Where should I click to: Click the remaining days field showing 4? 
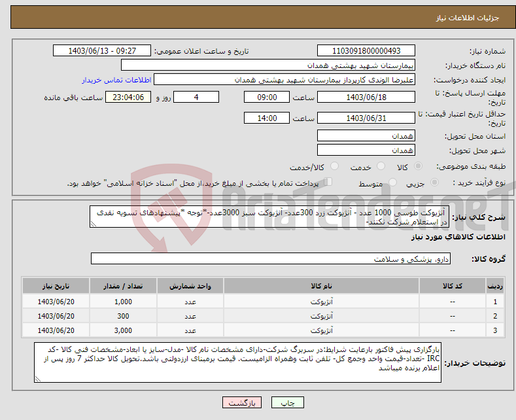point(196,97)
